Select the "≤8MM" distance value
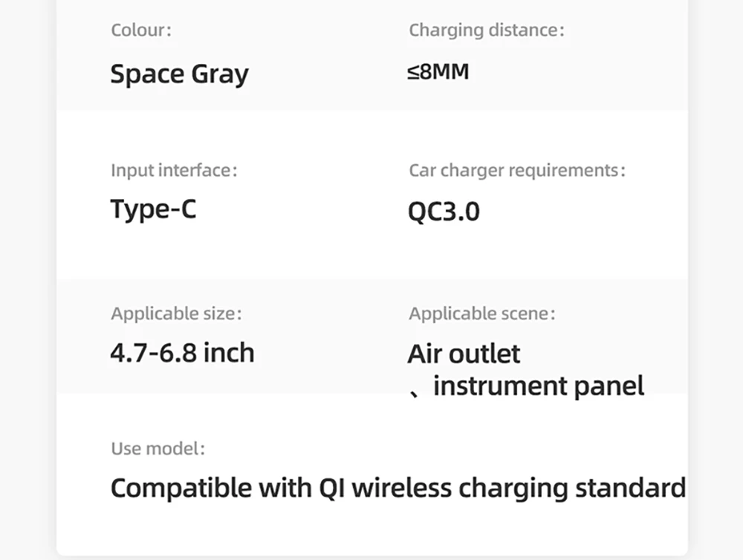This screenshot has width=743, height=560. pos(438,72)
